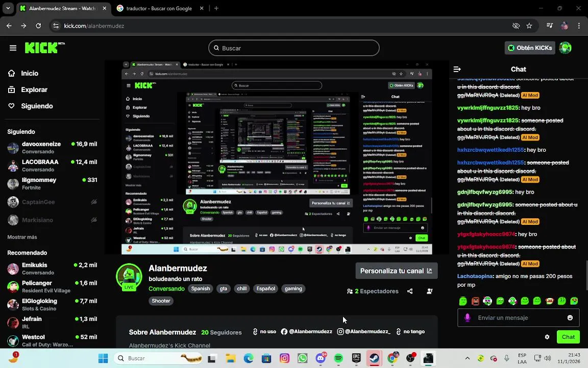Viewport: 588px width, 368px height.
Task: Click the chat scrollbar thumb
Action: (x=586, y=275)
